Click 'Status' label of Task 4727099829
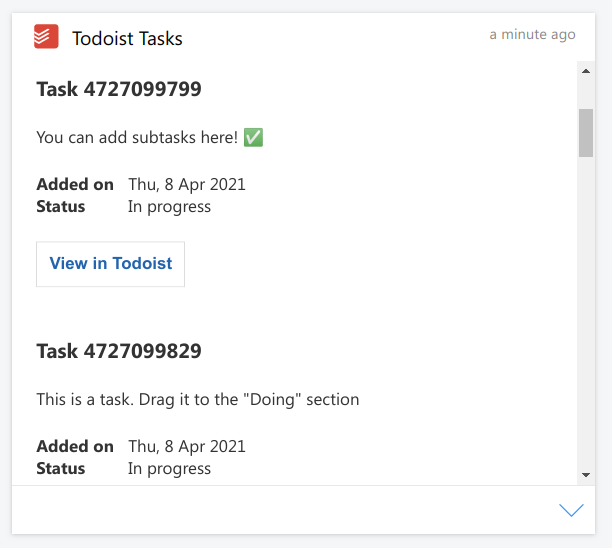 (61, 469)
